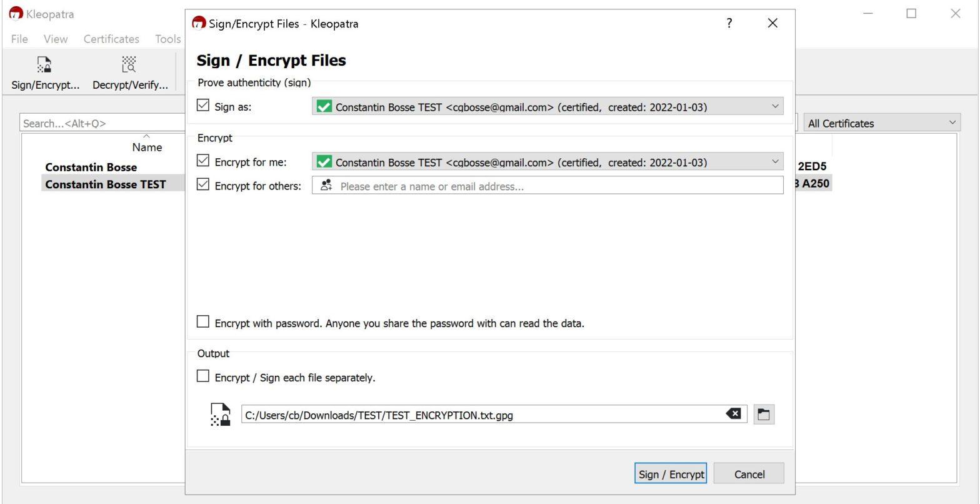The image size is (980, 504).
Task: Sort the list by the Name column header
Action: (x=147, y=148)
